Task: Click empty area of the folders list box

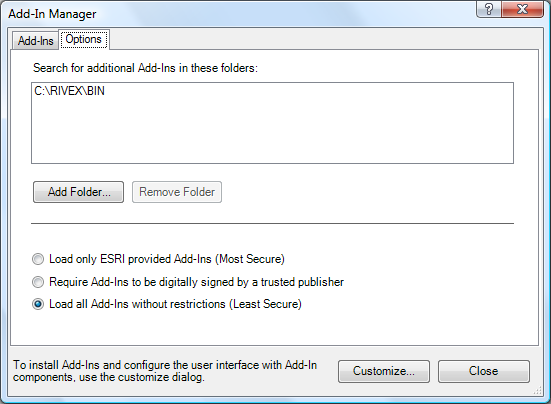Action: [272, 133]
